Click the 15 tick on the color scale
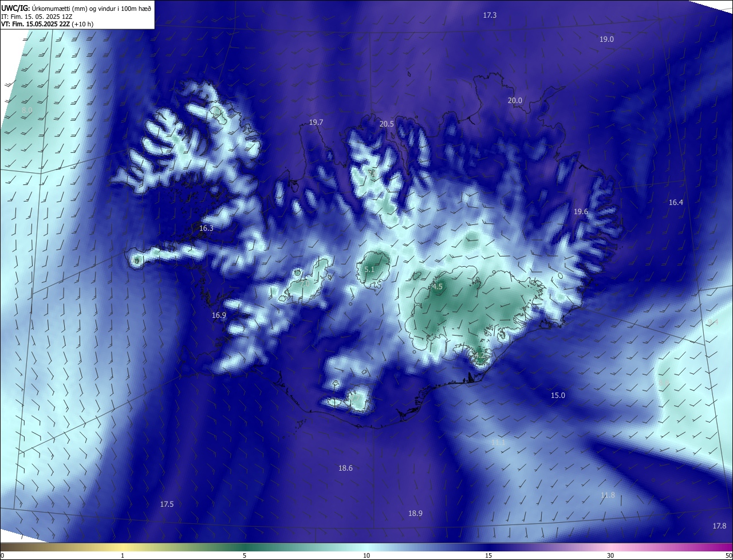 488,555
